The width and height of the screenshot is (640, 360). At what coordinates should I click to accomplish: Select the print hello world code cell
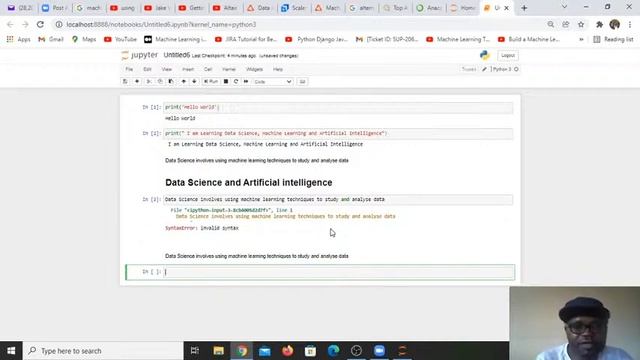pos(338,107)
